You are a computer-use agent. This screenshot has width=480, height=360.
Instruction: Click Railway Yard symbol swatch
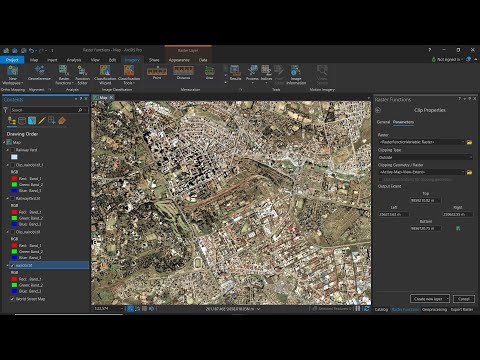coord(14,157)
